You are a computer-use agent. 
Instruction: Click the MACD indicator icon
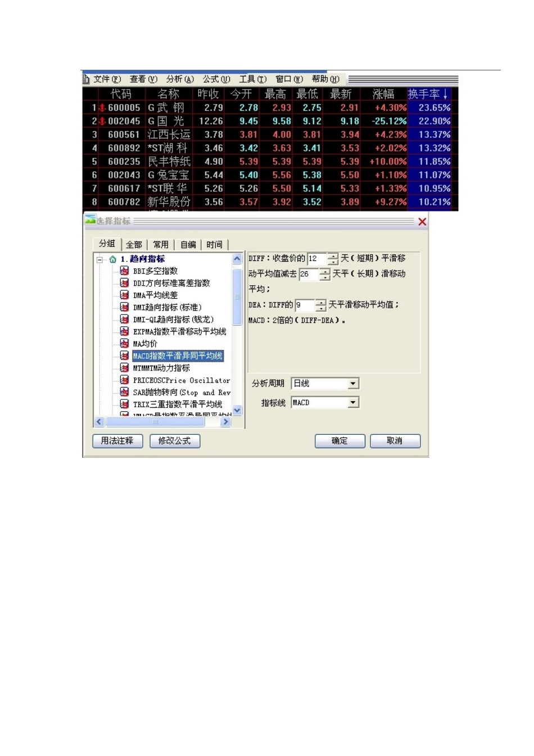click(124, 355)
